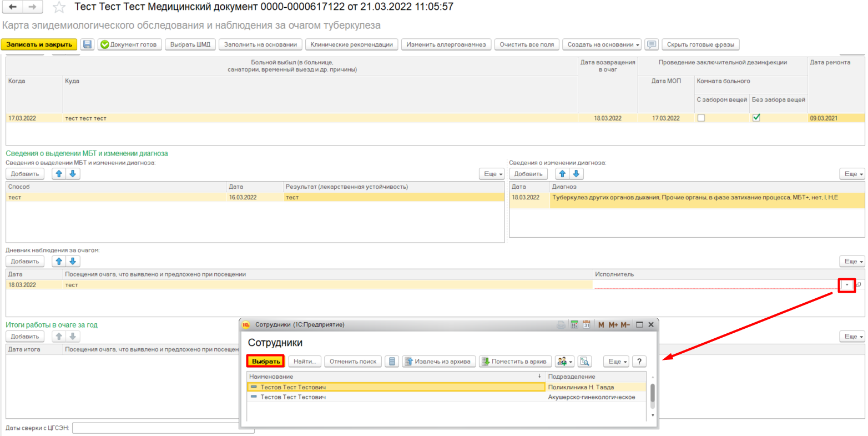The height and width of the screenshot is (436, 868).
Task: Click the 'Даты сверки с ЦГСЭН' input field
Action: [x=163, y=428]
